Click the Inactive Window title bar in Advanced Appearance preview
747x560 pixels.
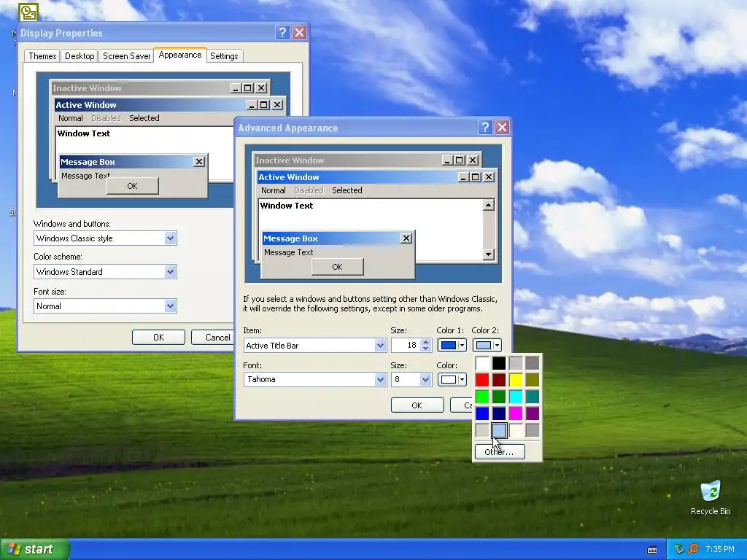(367, 160)
